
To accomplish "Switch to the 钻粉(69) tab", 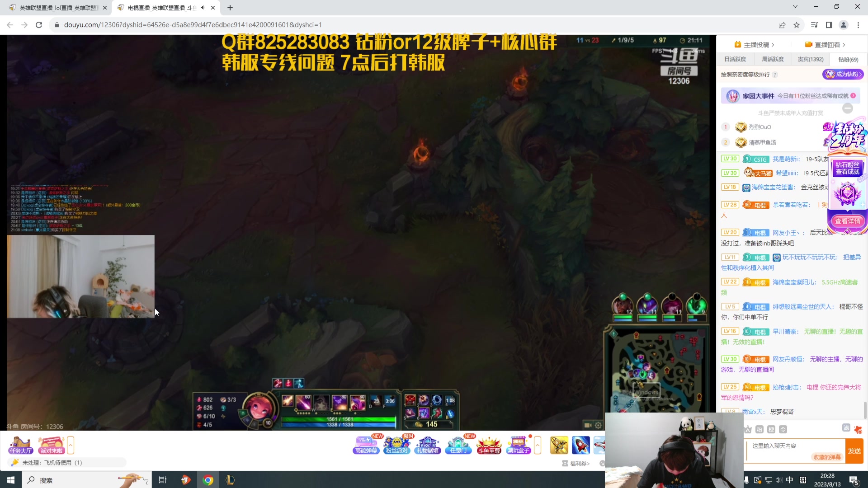I will click(848, 59).
